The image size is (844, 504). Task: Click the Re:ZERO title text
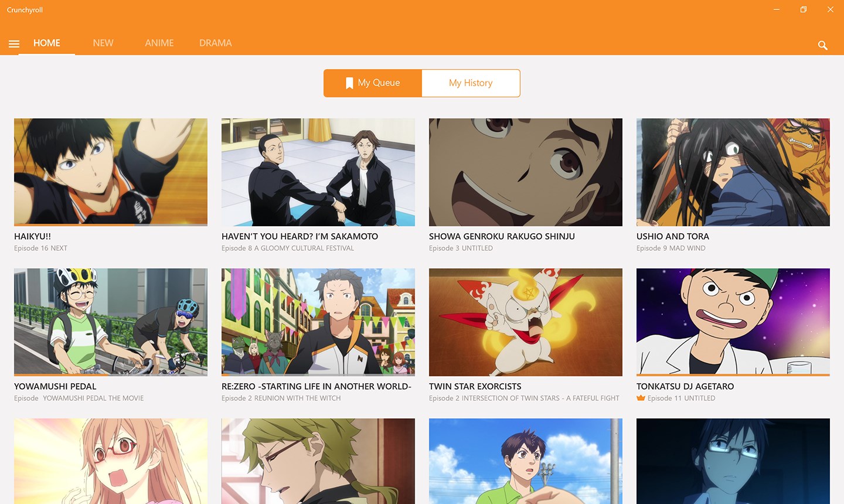coord(316,386)
